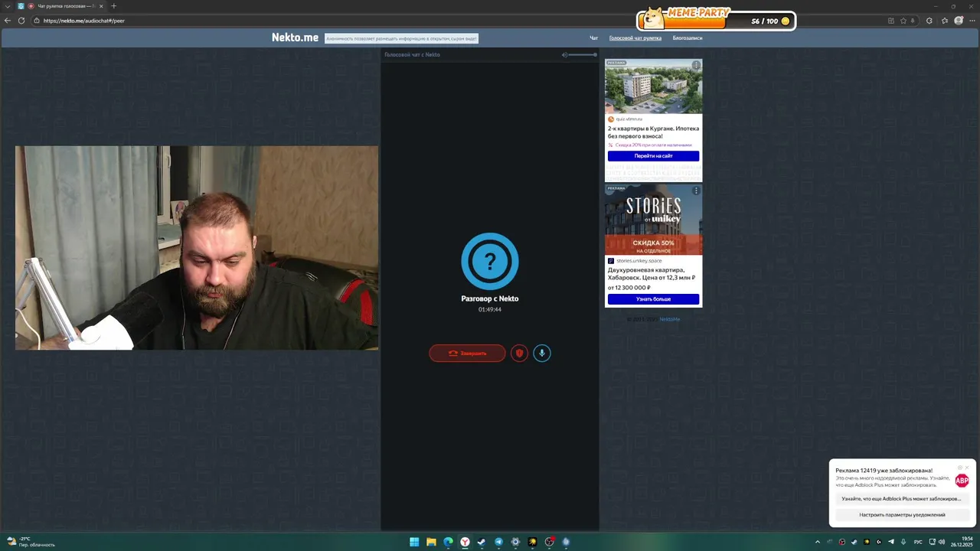
Task: Click the Узнать больше ad button
Action: [x=653, y=299]
